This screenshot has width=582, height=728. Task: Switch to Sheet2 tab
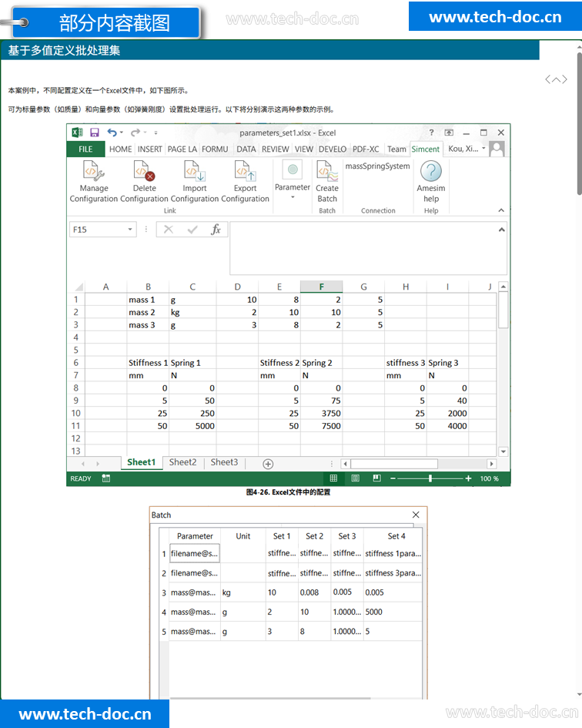pos(183,462)
